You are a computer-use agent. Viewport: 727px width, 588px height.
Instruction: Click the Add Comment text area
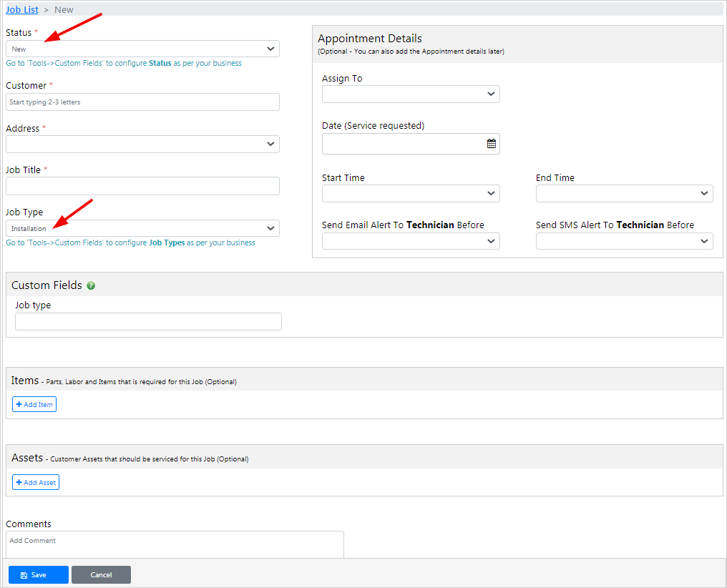175,544
